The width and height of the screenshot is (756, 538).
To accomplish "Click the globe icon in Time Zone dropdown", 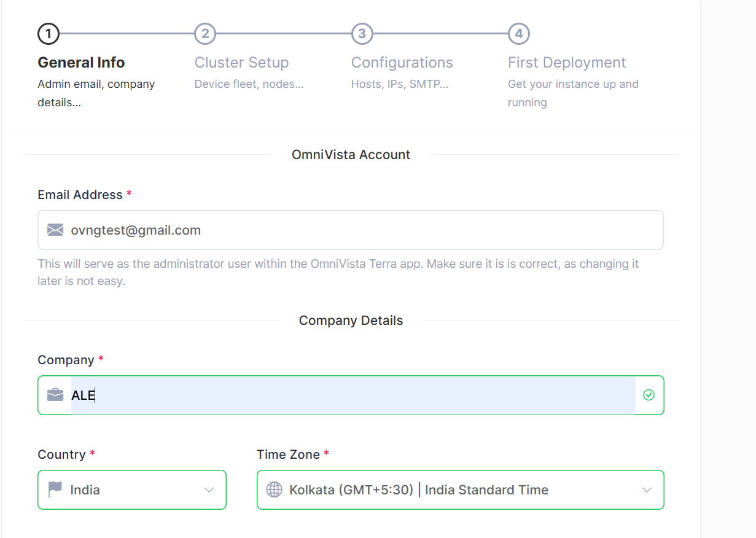I will 274,489.
